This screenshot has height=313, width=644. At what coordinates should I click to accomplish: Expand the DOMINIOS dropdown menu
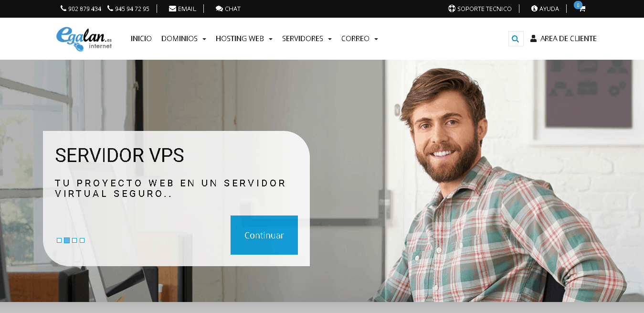coord(184,39)
